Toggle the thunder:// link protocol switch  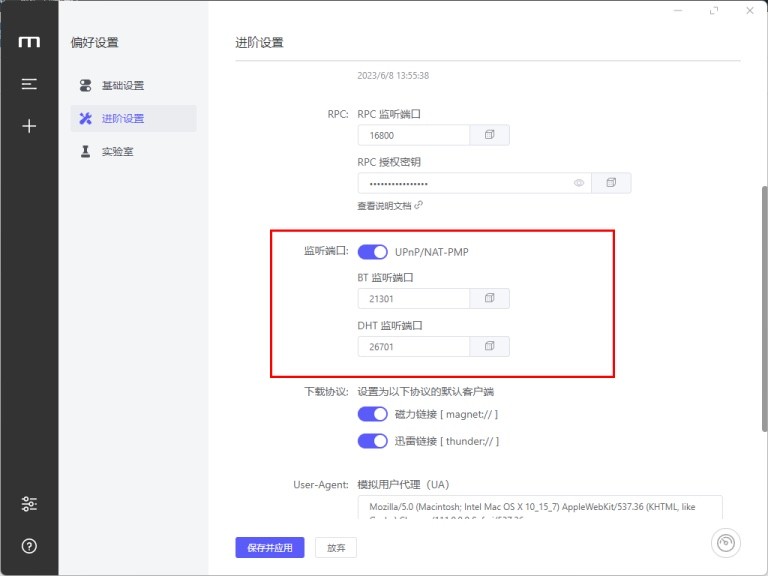pyautogui.click(x=372, y=441)
